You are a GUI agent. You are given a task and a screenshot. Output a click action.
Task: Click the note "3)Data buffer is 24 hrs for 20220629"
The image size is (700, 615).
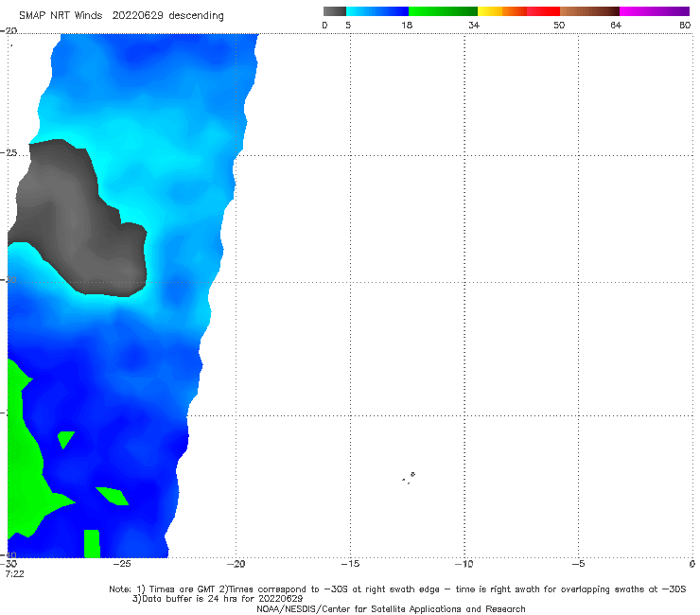218,599
